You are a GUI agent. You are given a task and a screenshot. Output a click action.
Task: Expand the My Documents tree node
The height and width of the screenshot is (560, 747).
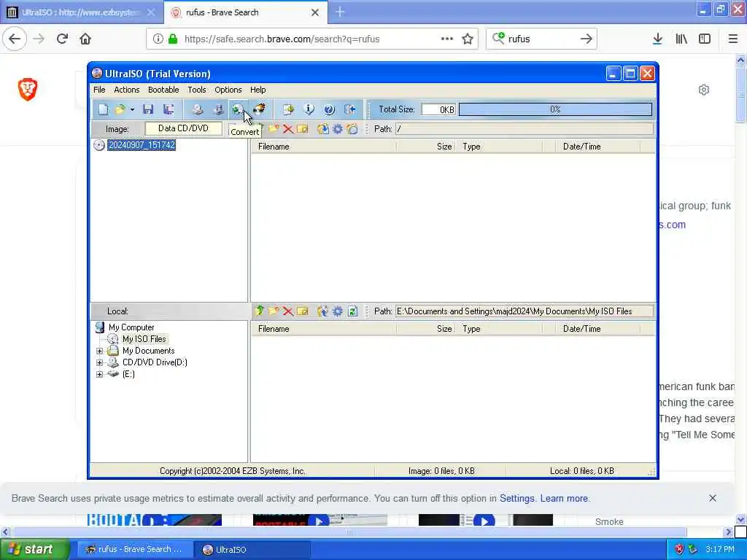click(99, 351)
